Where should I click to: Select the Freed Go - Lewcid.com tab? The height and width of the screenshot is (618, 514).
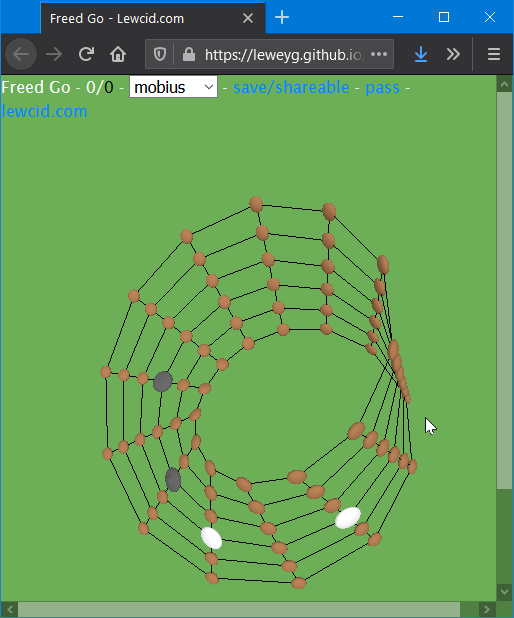(x=153, y=18)
